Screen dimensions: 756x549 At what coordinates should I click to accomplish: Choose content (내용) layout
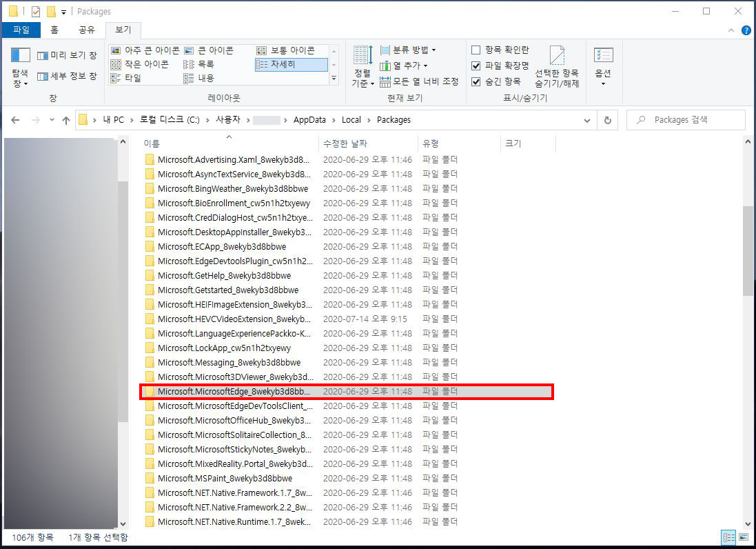[x=198, y=78]
